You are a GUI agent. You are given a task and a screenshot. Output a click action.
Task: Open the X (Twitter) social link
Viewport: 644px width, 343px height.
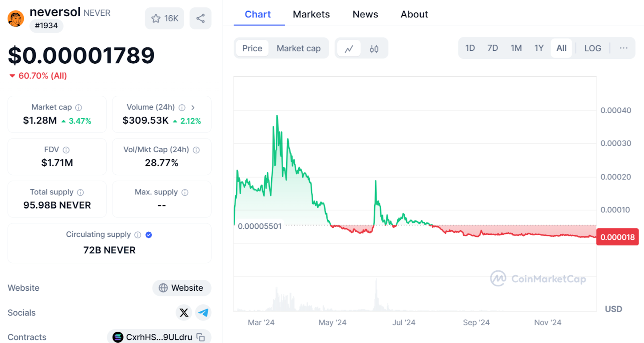click(x=184, y=312)
